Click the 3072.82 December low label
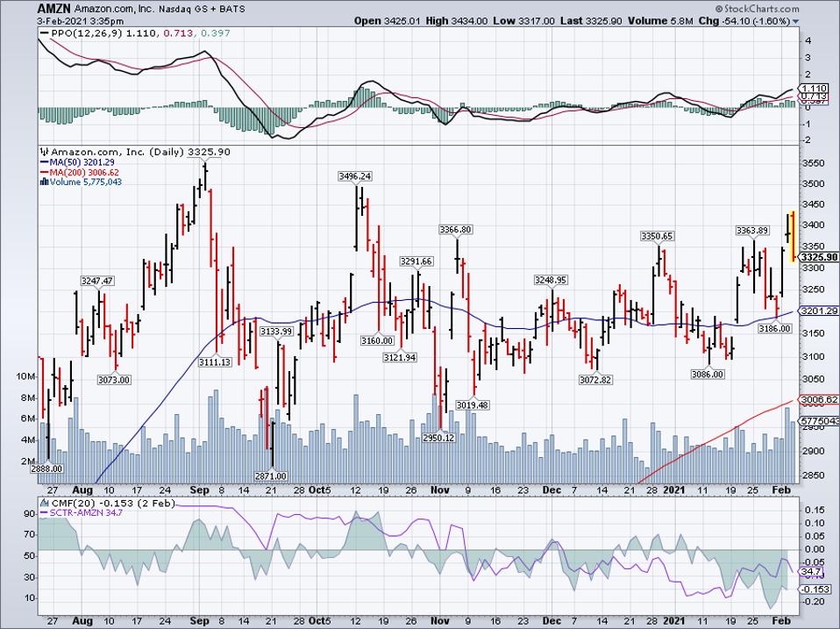Screen dimensions: 840x629 pyautogui.click(x=595, y=380)
